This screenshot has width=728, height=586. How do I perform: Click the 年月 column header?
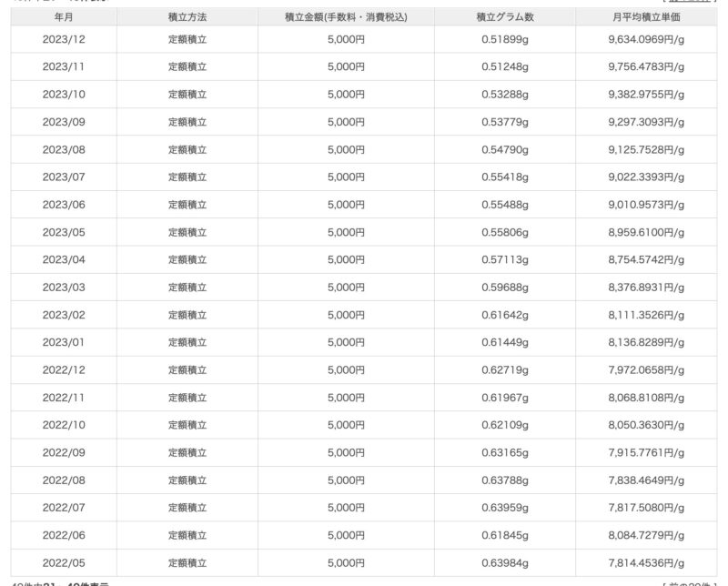(64, 17)
